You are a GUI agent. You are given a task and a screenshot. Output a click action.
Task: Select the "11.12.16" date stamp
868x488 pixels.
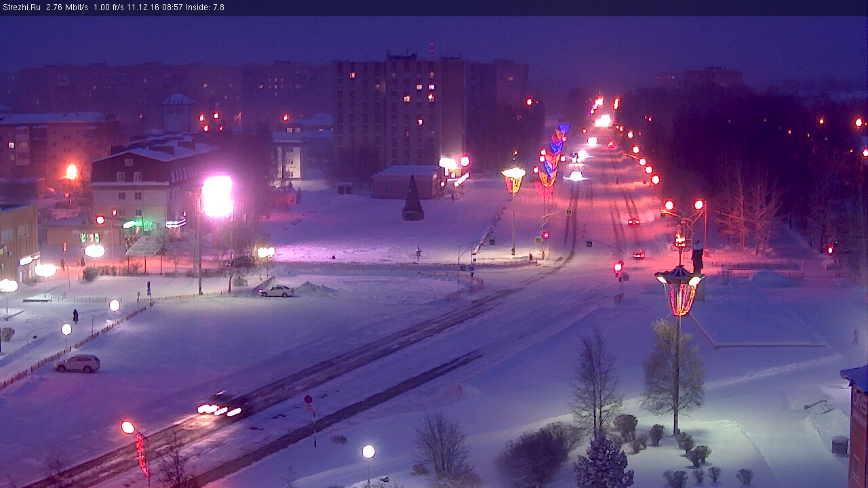tap(142, 7)
